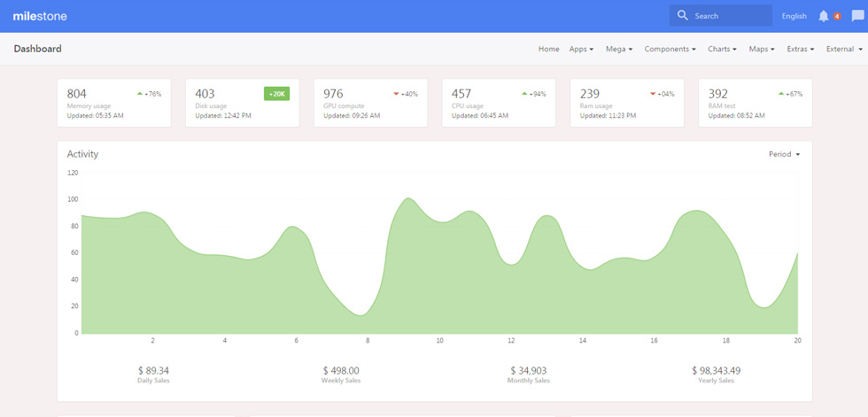Image resolution: width=868 pixels, height=417 pixels.
Task: Click 'Updated: 05:35 AM' text
Action: coord(96,116)
